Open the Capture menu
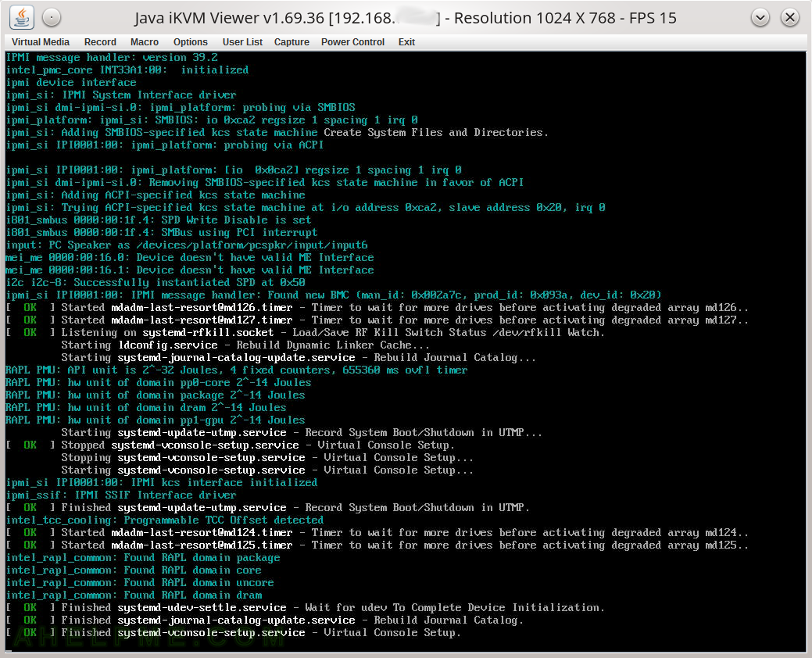This screenshot has width=812, height=658. point(292,42)
